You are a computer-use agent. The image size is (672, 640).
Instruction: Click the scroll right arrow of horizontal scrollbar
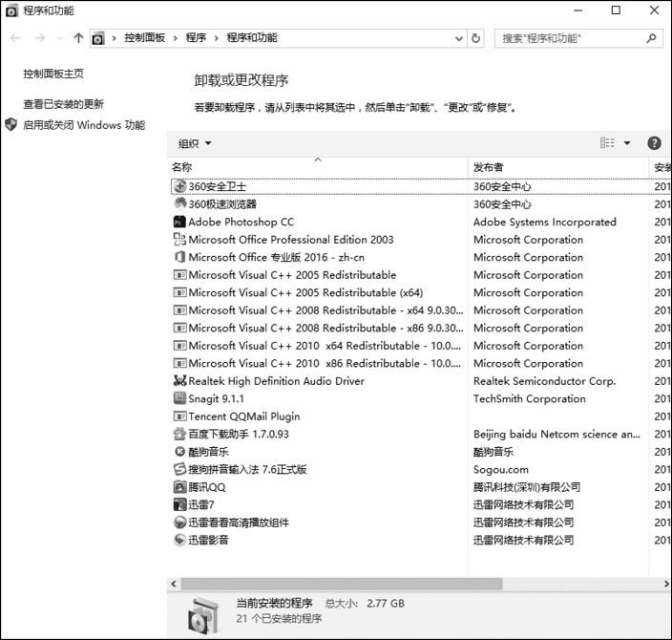[666, 584]
